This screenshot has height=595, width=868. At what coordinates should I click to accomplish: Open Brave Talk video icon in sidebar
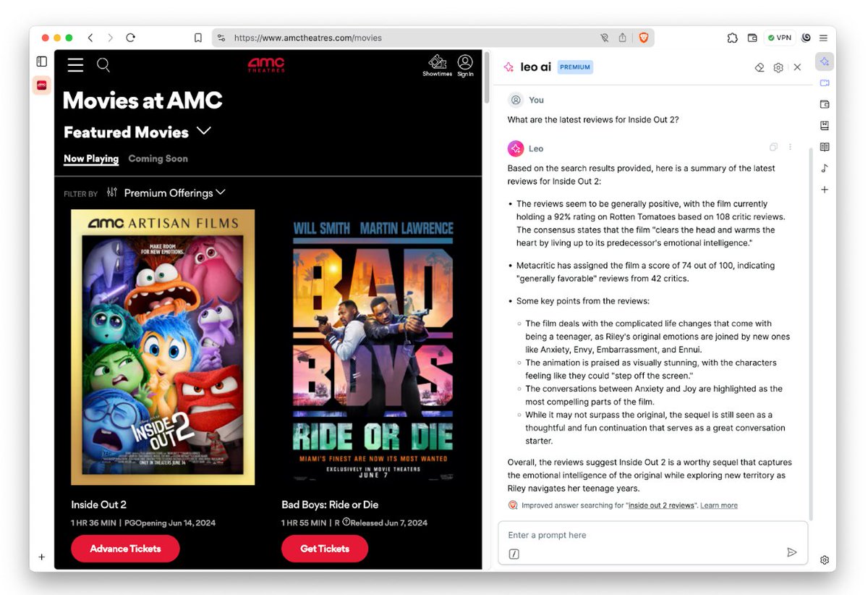(824, 83)
